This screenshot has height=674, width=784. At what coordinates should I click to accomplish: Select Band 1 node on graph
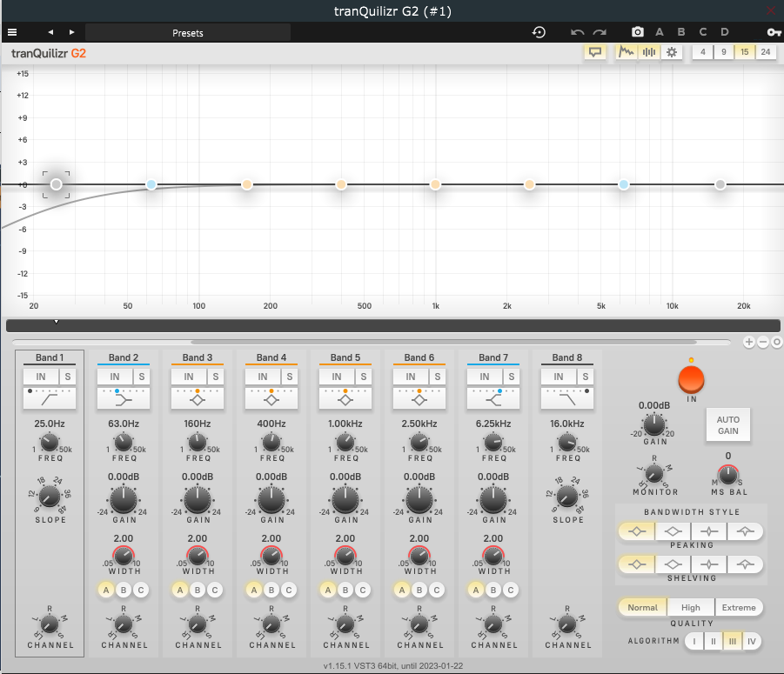(x=56, y=184)
